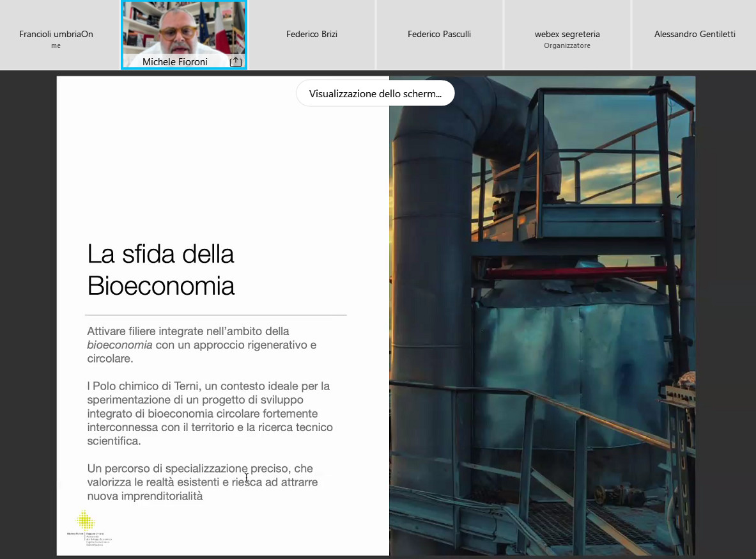Select the Federico Brizi participant tile
The width and height of the screenshot is (756, 559).
311,35
